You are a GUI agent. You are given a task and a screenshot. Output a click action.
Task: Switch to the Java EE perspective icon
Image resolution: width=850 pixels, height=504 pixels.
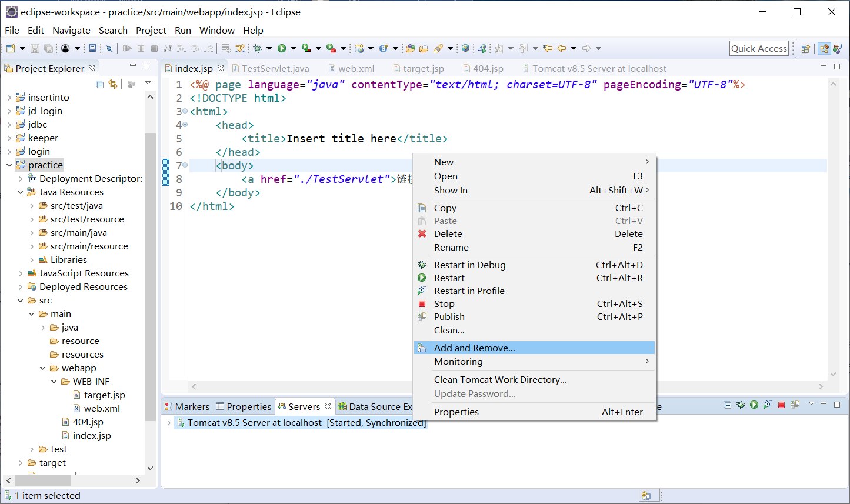824,49
